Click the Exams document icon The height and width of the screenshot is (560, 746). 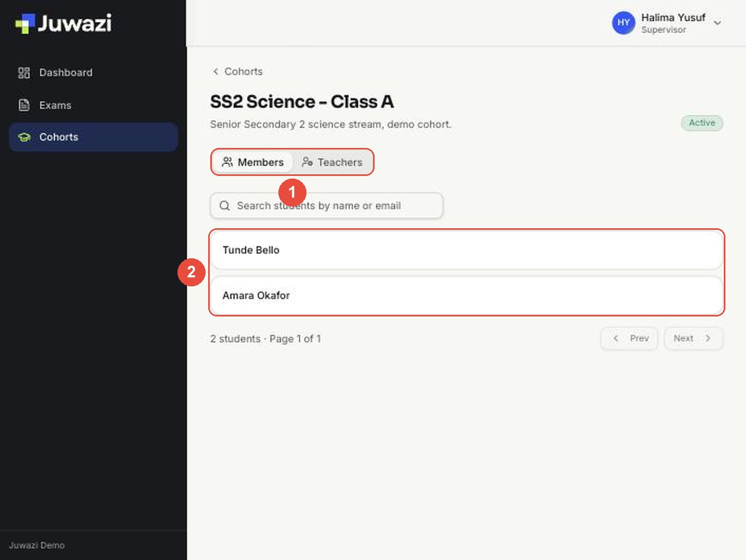point(24,105)
